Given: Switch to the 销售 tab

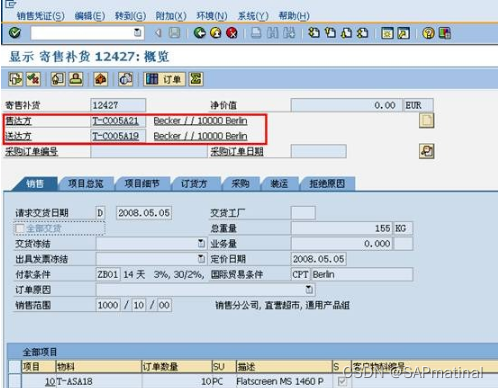Looking at the screenshot, I should [35, 184].
